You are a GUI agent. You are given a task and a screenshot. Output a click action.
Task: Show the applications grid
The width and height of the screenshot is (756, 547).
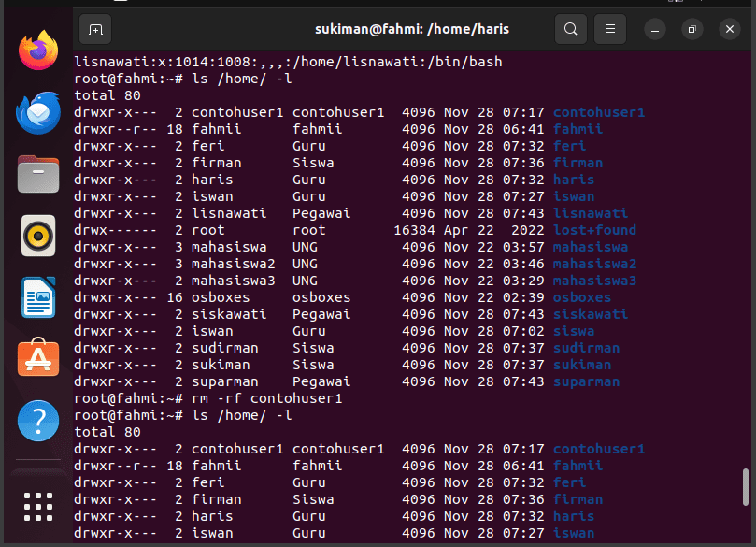tap(38, 507)
